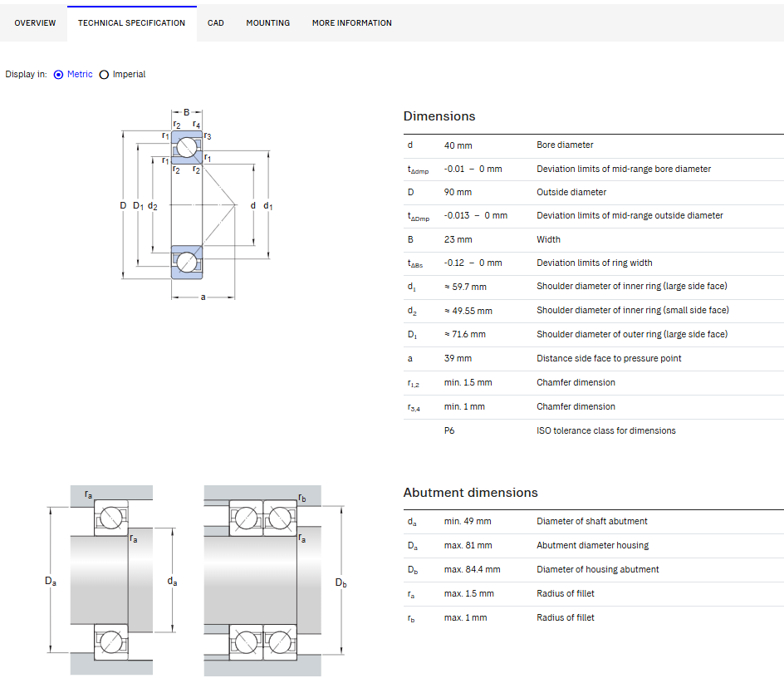Click 'Bore diameter' description text

(x=565, y=145)
